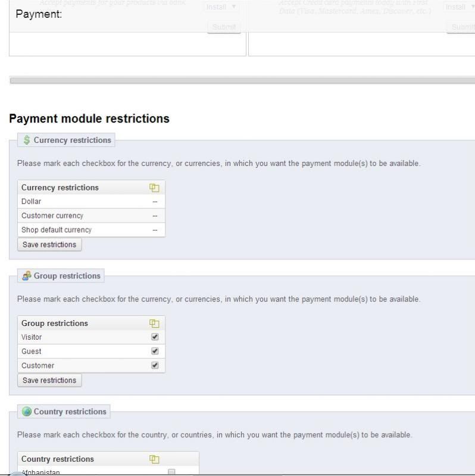
Task: Open the left module's Install dropdown
Action: click(x=223, y=7)
